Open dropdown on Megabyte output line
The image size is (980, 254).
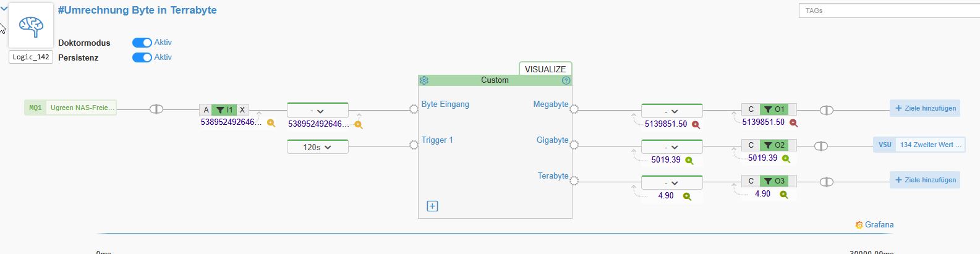pyautogui.click(x=671, y=111)
